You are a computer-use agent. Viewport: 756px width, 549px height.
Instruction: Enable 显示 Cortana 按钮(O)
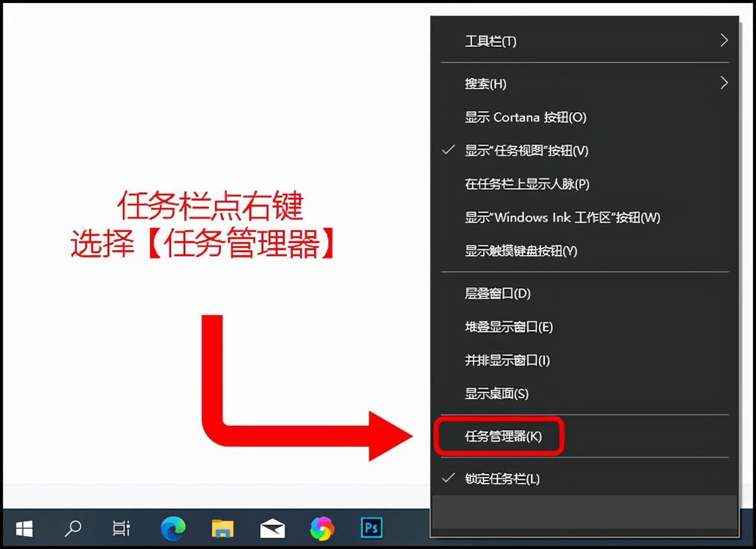pos(526,117)
